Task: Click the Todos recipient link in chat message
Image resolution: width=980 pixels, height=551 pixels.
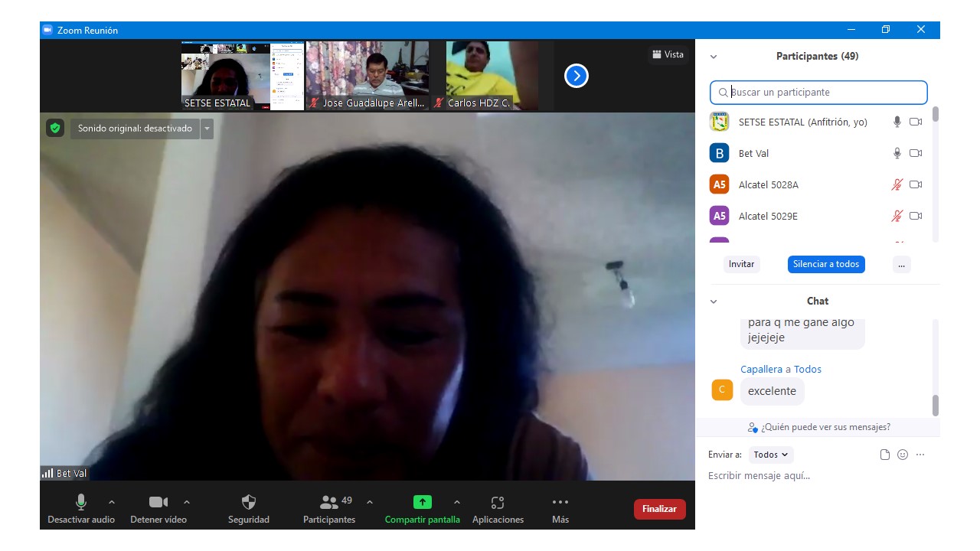Action: click(808, 369)
